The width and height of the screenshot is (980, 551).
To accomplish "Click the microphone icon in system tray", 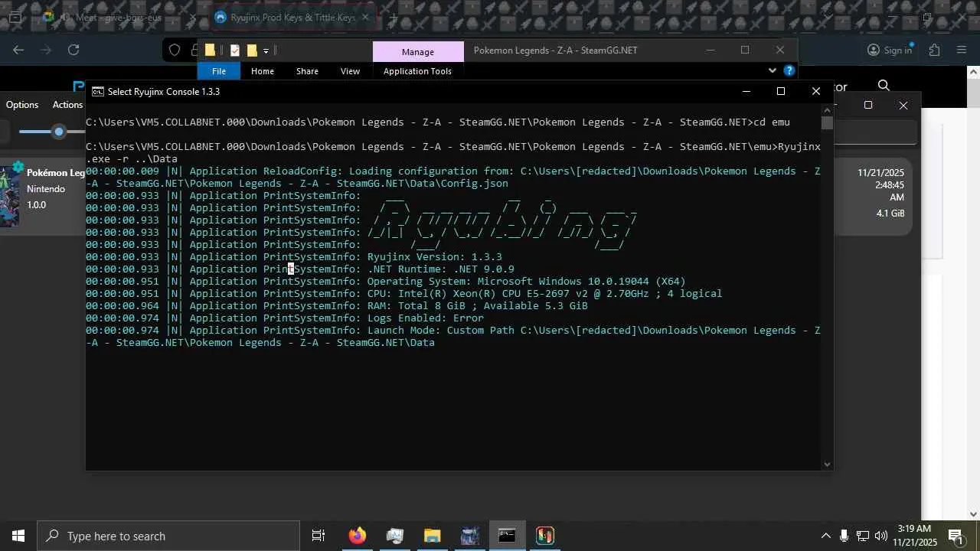I will click(844, 536).
